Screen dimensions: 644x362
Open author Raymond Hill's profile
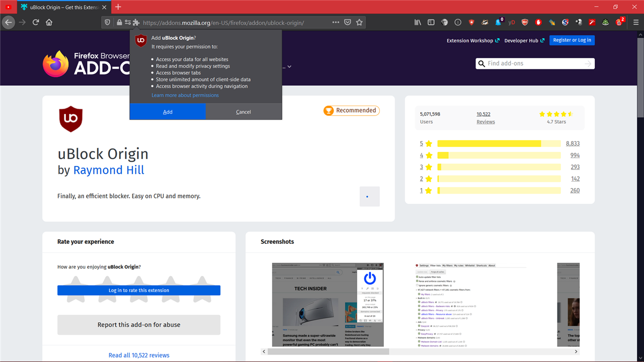point(109,170)
